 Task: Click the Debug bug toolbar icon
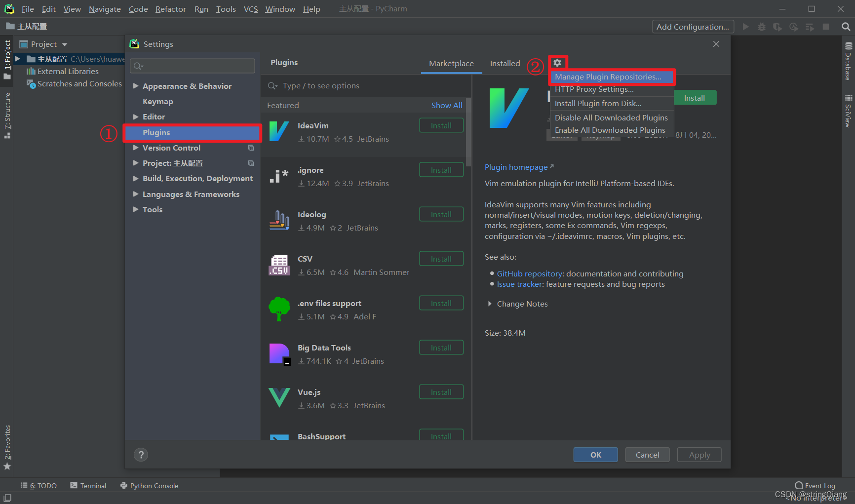point(762,27)
